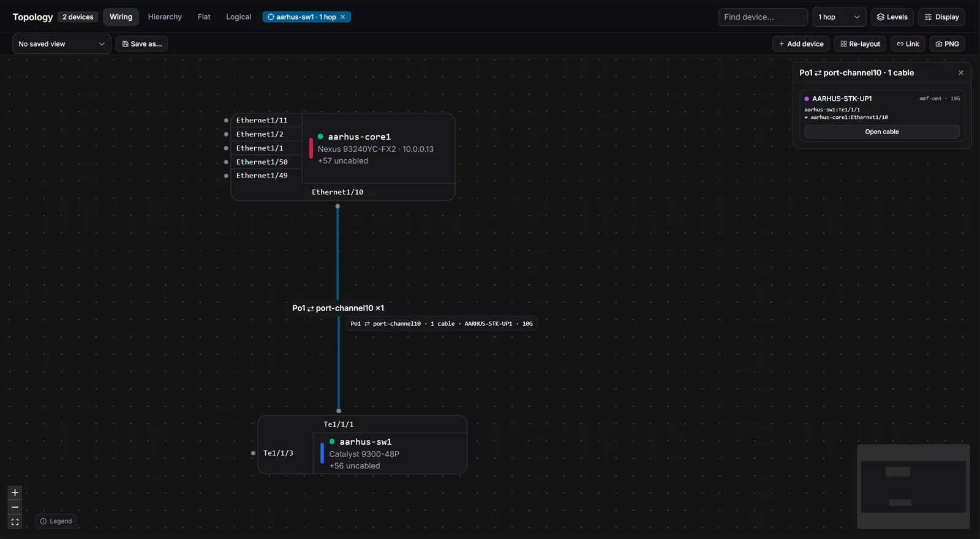The image size is (980, 539).
Task: Export topology with PNG camera button
Action: click(x=947, y=44)
